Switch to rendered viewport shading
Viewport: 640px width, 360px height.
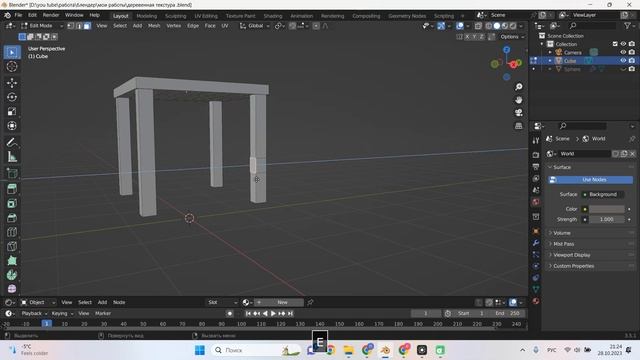click(513, 26)
